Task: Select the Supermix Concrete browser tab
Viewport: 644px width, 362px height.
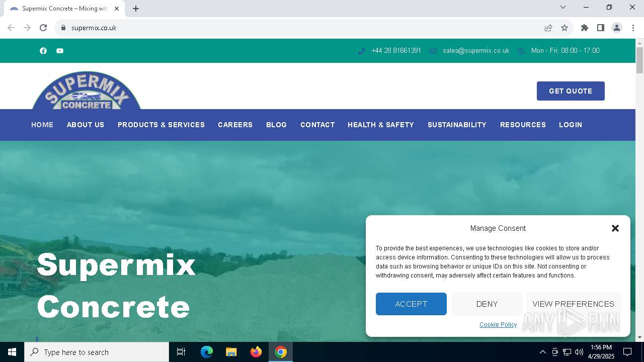Action: pos(64,9)
